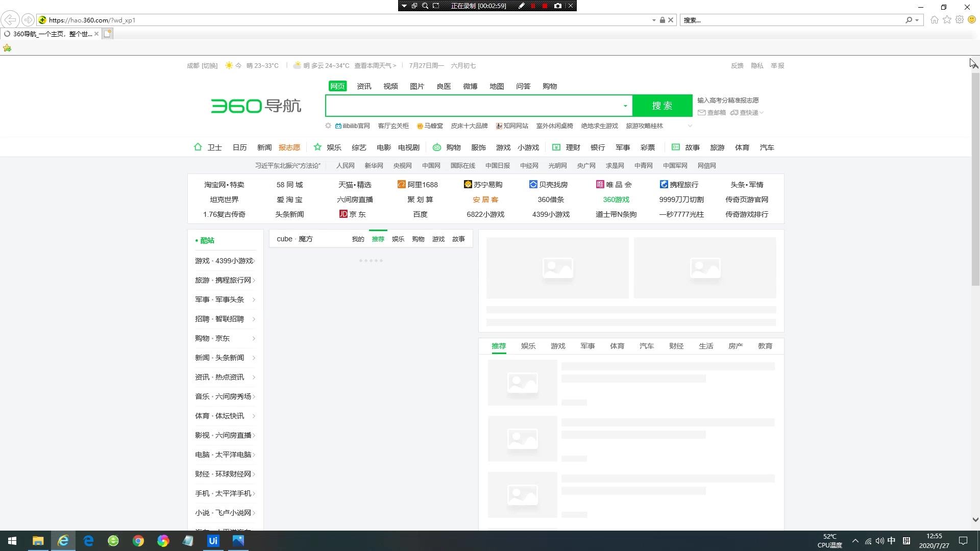Screen dimensions: 980x551
Task: Open Chrome from the taskbar
Action: 138,541
